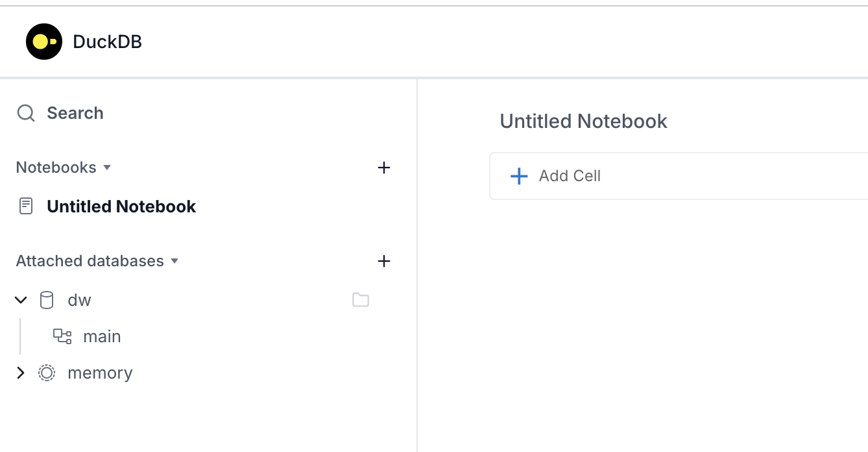868x452 pixels.
Task: Click the notebook page icon beside Untitled Notebook
Action: tap(25, 206)
